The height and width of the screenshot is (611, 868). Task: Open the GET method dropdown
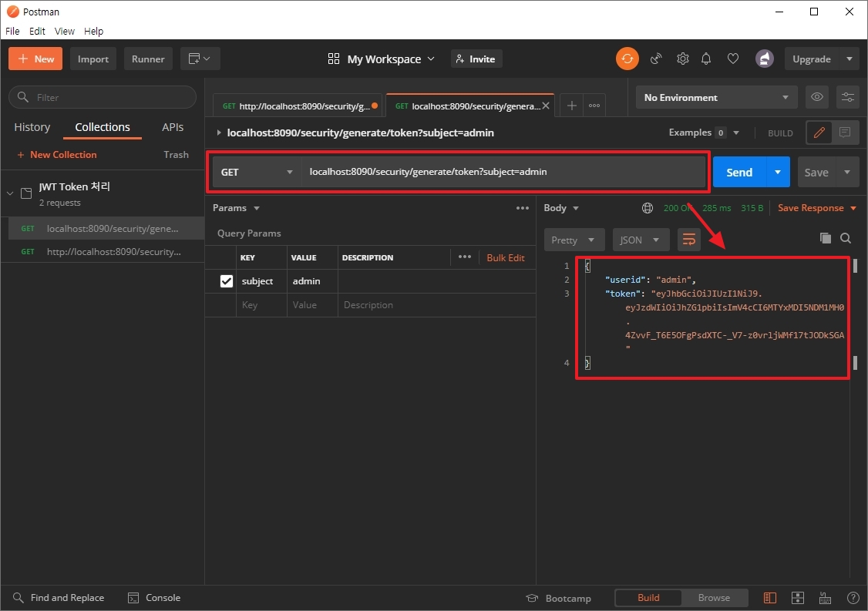click(256, 172)
